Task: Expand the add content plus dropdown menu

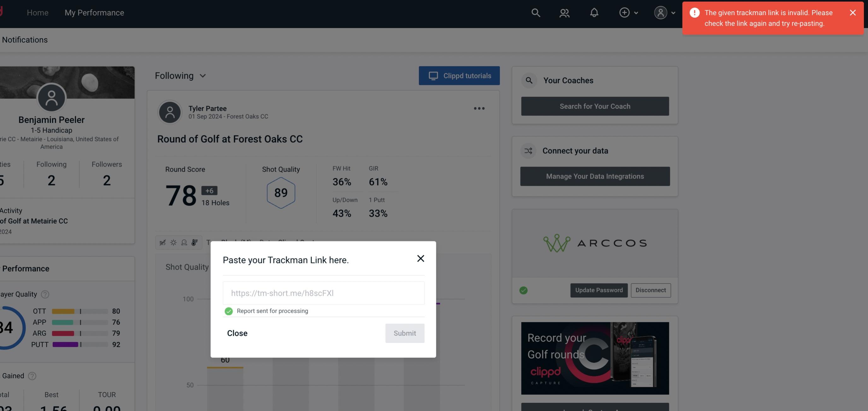Action: pos(628,12)
